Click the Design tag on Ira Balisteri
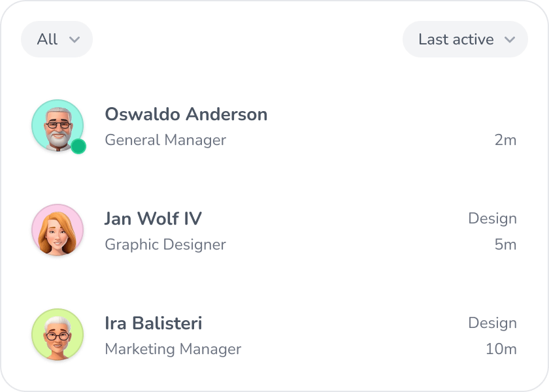Screen dimensions: 549x392 tap(493, 323)
